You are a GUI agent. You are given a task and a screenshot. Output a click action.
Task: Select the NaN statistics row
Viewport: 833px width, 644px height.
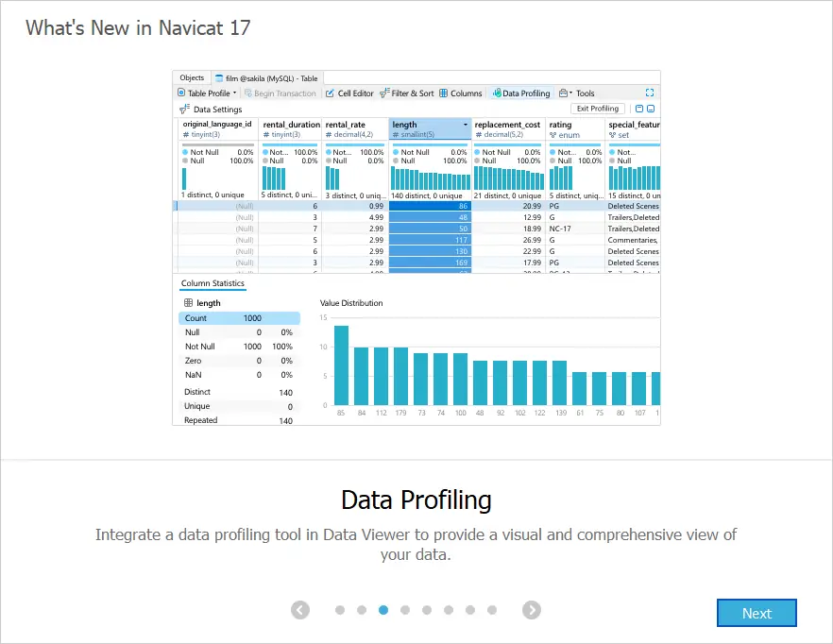[239, 375]
